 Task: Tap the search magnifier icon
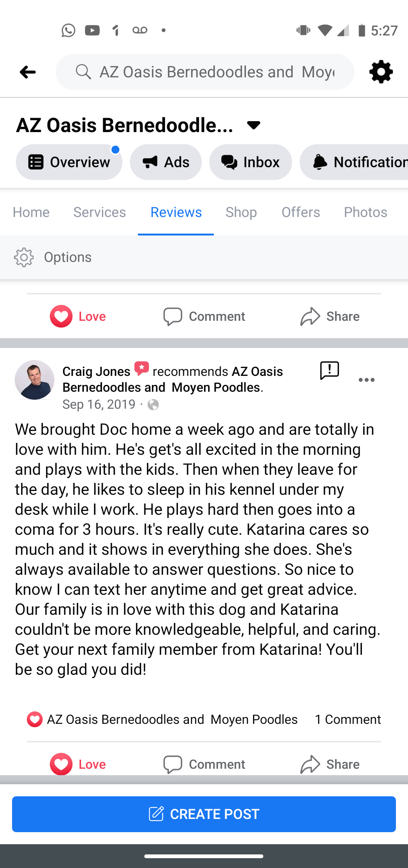click(83, 72)
